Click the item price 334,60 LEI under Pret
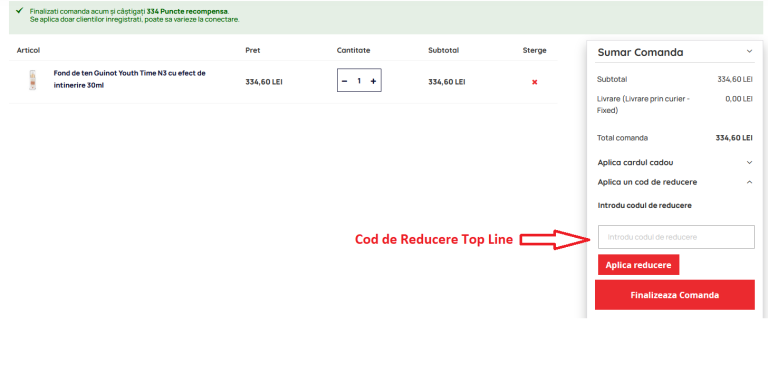Image resolution: width=768 pixels, height=371 pixels. click(x=264, y=82)
